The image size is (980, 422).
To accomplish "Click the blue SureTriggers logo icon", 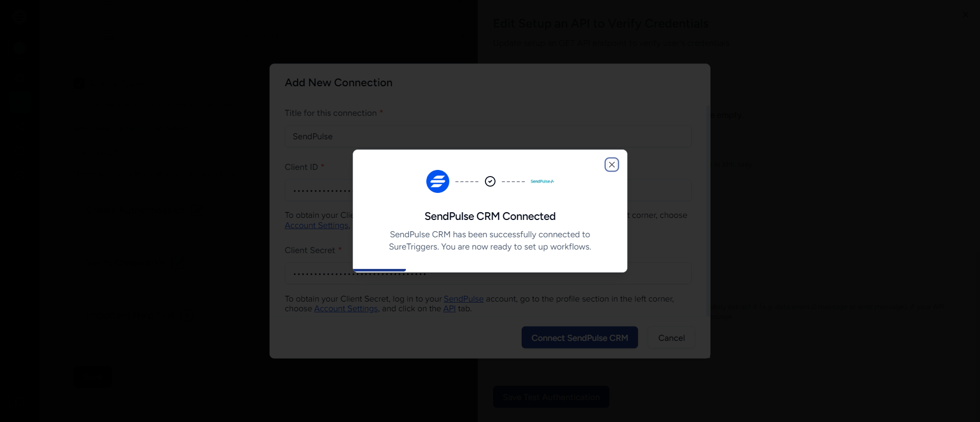I will coord(437,181).
